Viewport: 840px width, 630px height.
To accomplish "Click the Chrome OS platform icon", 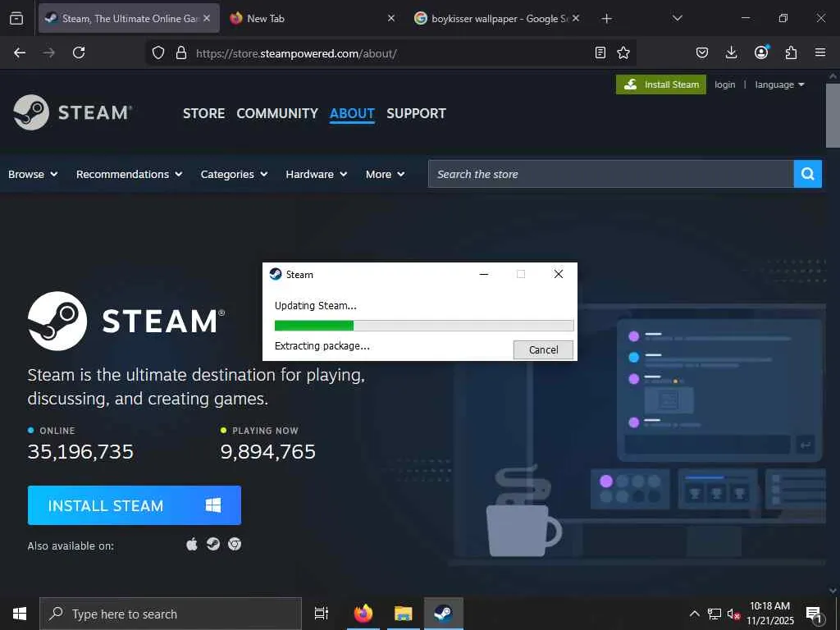I will coord(235,545).
